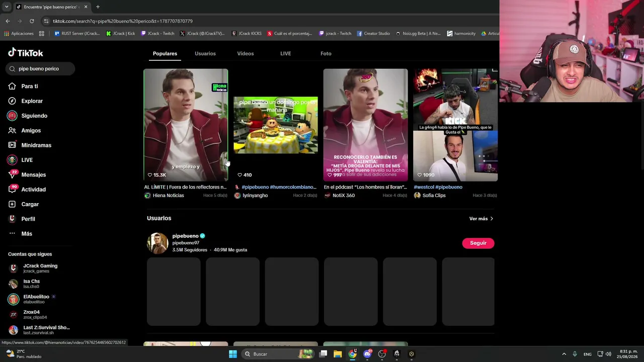The image size is (644, 362).
Task: Open the NotiX 360 video thumbnail
Action: [x=366, y=125]
